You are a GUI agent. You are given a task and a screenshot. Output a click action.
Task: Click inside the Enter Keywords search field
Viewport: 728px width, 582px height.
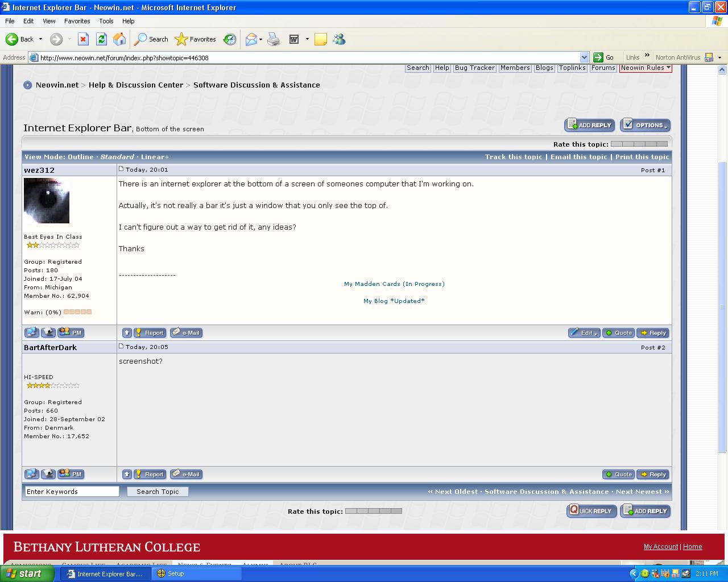tap(71, 491)
